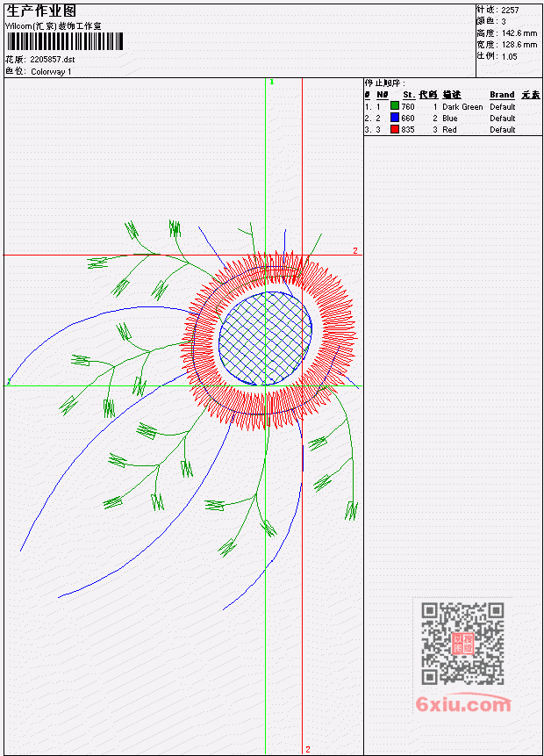Click the QR code image

(x=462, y=644)
